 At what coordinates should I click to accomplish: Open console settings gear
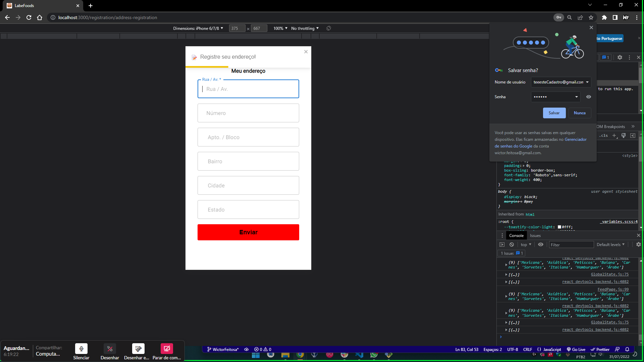point(638,245)
